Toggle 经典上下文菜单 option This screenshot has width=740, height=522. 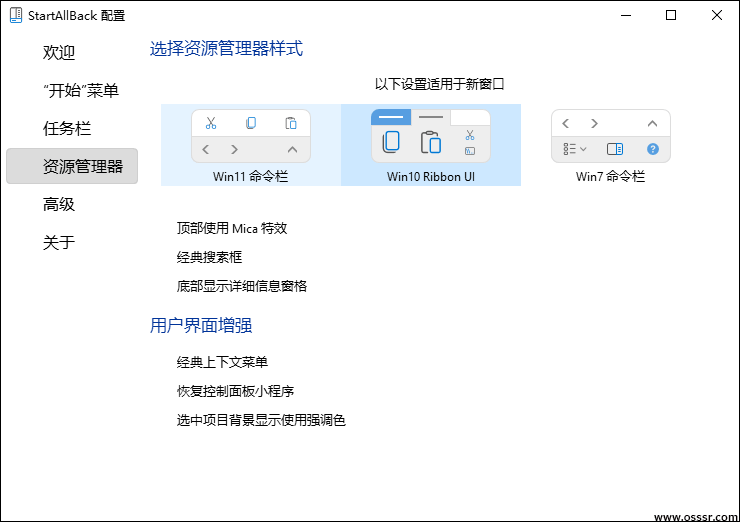coord(222,362)
